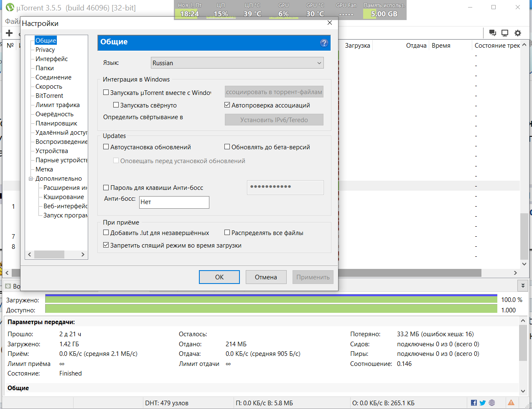This screenshot has height=409, width=532.
Task: Select Privacy in settings tree
Action: [45, 50]
